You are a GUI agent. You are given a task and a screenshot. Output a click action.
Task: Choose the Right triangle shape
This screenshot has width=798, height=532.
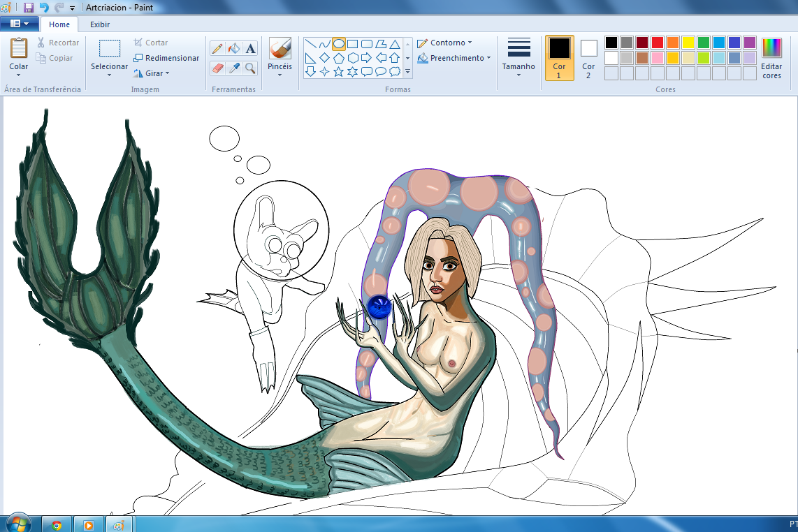point(310,58)
